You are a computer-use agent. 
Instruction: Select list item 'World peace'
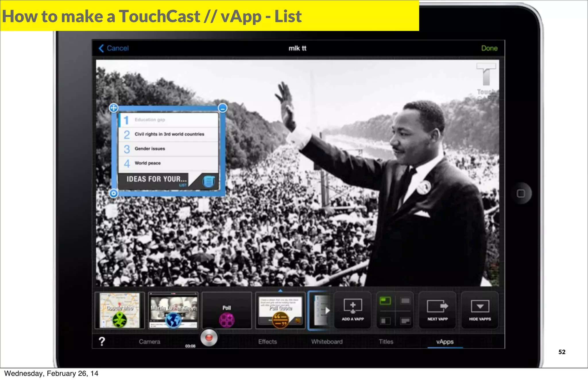169,163
